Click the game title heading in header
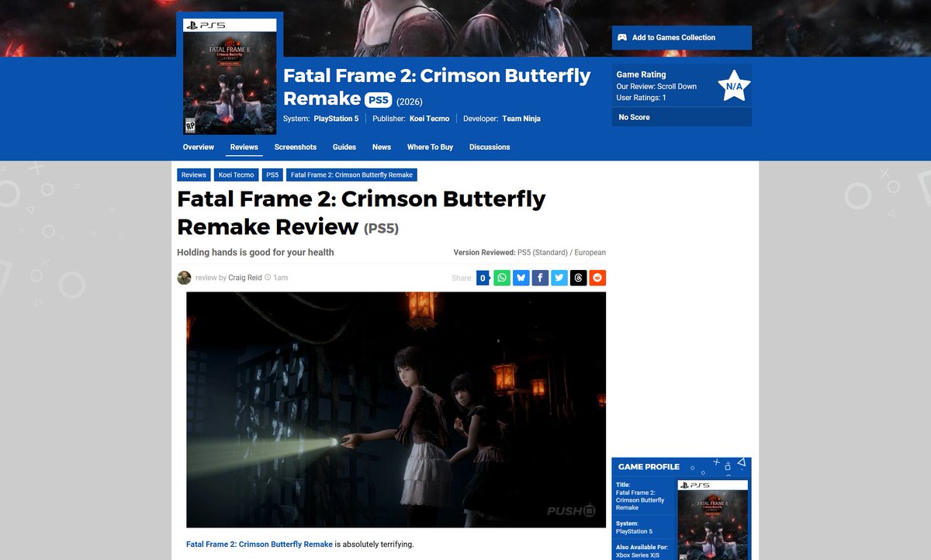This screenshot has width=931, height=560. pos(437,87)
